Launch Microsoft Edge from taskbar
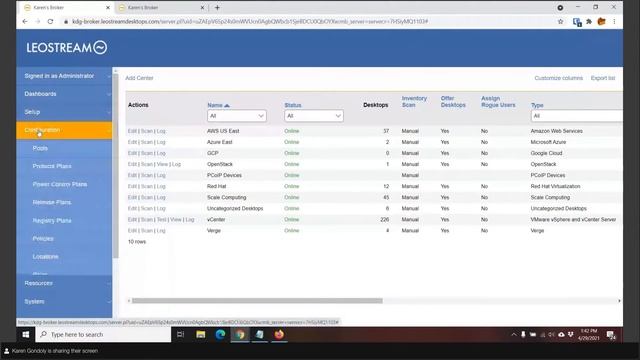The image size is (640, 360). point(220,335)
